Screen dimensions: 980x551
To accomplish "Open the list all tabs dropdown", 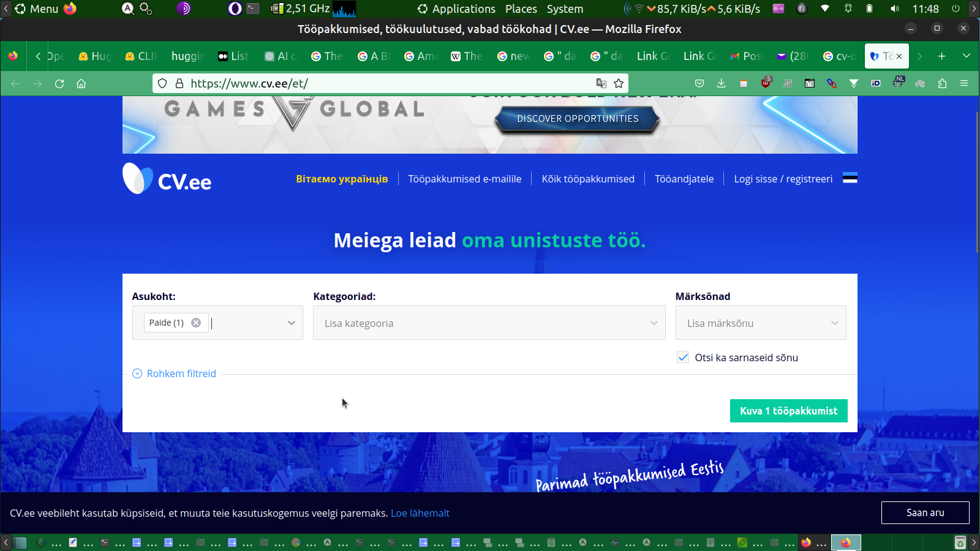I will (x=967, y=56).
